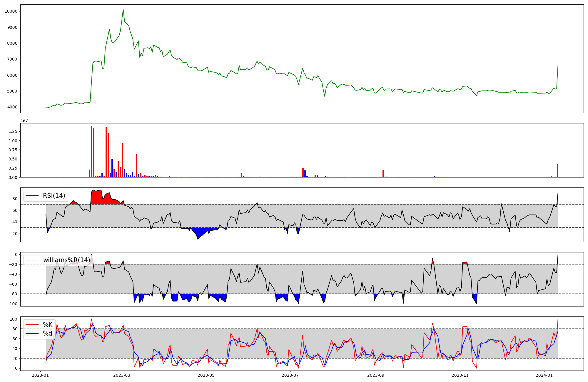Click the 2023-05 date axis label
The height and width of the screenshot is (382, 588).
(x=206, y=375)
